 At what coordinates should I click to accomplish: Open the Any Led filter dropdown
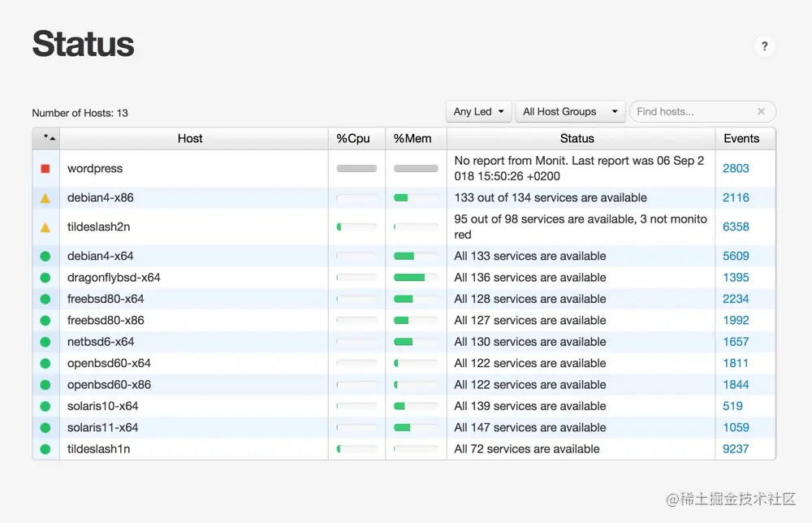[x=478, y=111]
